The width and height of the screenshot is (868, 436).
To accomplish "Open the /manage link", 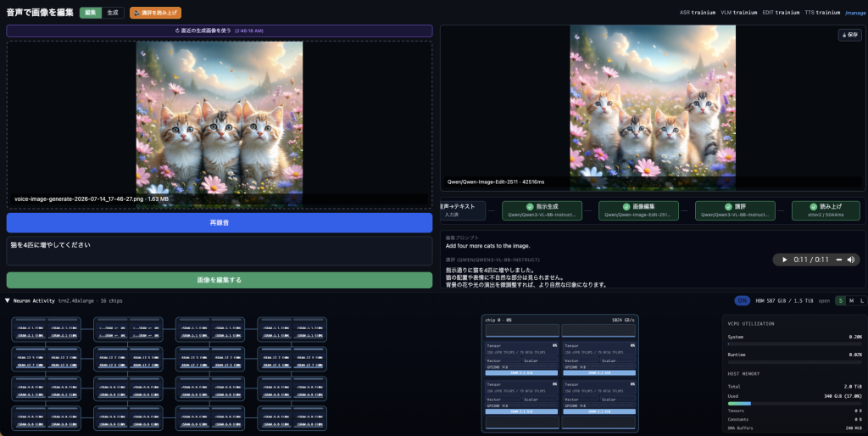I will [x=855, y=12].
